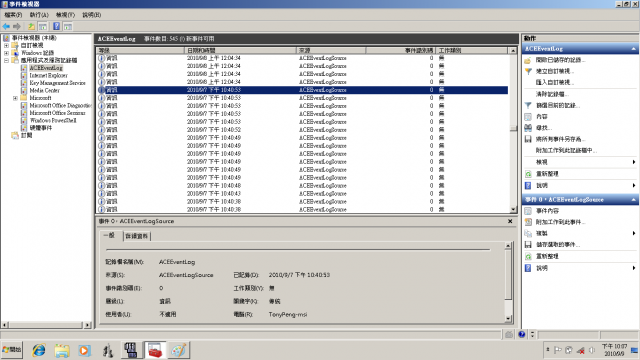Open the Paint palette icon on the taskbar
640x360 pixels.
click(x=178, y=350)
